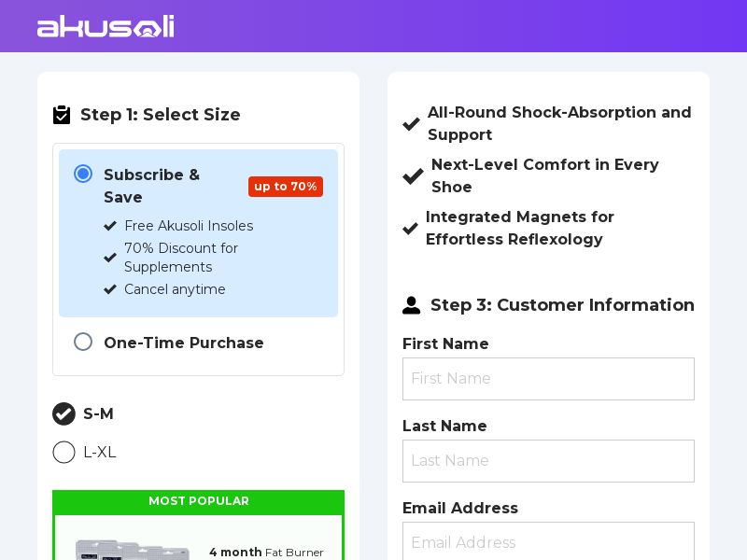Click the 'up to 70%' badge
The width and height of the screenshot is (747, 560).
tap(286, 187)
